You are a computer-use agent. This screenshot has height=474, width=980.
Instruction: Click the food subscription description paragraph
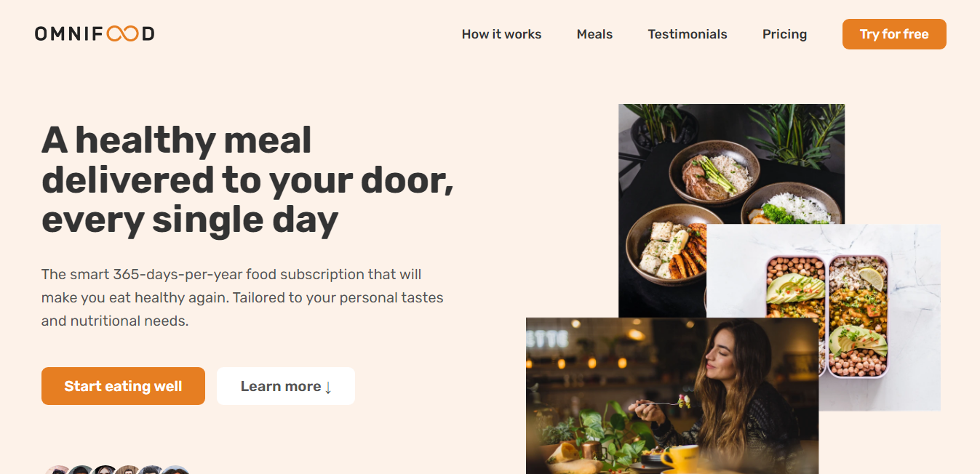(242, 297)
